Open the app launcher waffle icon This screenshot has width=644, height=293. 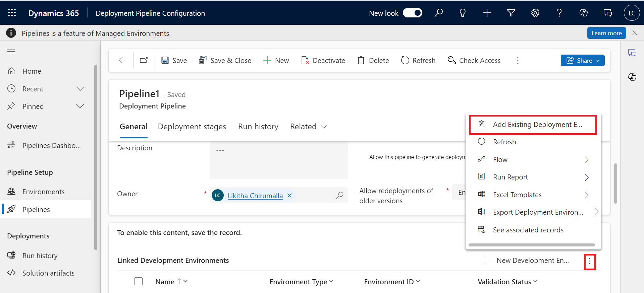[12, 13]
